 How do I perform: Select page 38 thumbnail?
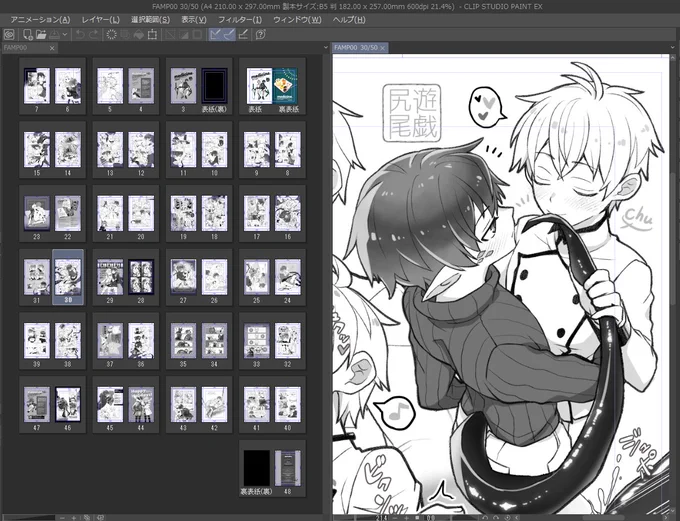68,341
